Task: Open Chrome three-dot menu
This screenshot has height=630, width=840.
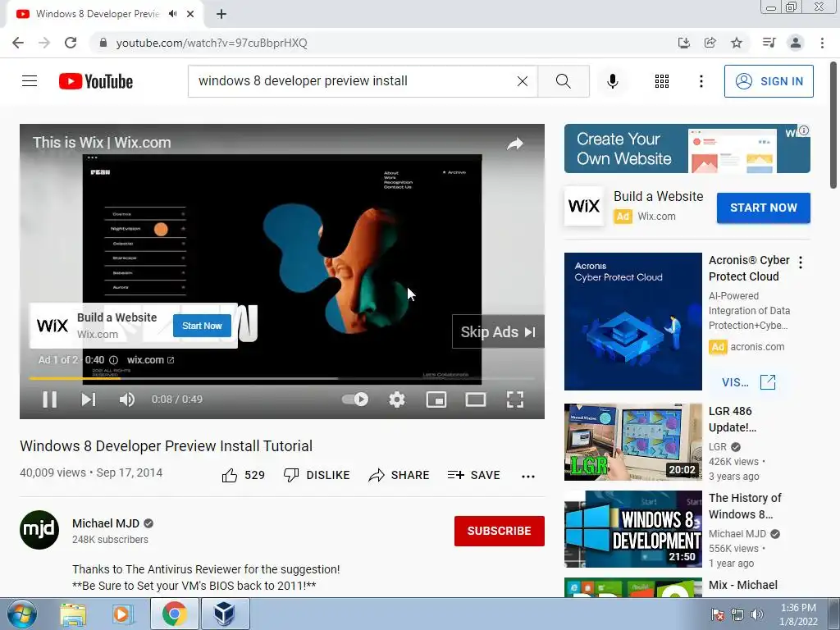Action: [822, 43]
